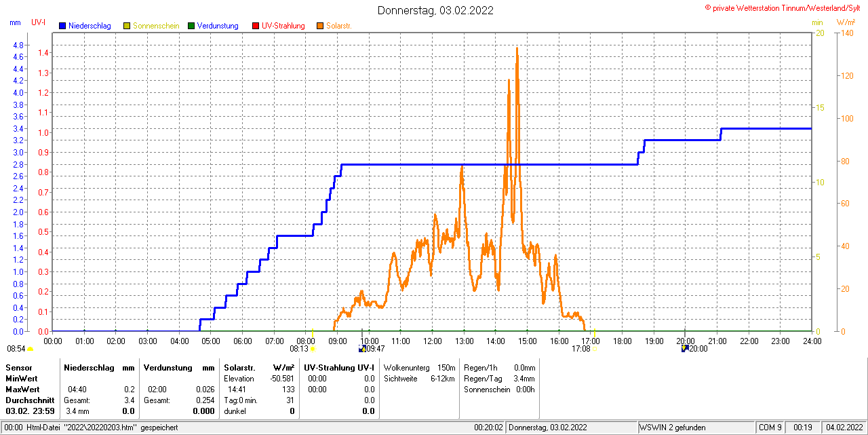Click the chart title Donnerstag, 03.02.2022
The width and height of the screenshot is (868, 435).
tap(435, 10)
